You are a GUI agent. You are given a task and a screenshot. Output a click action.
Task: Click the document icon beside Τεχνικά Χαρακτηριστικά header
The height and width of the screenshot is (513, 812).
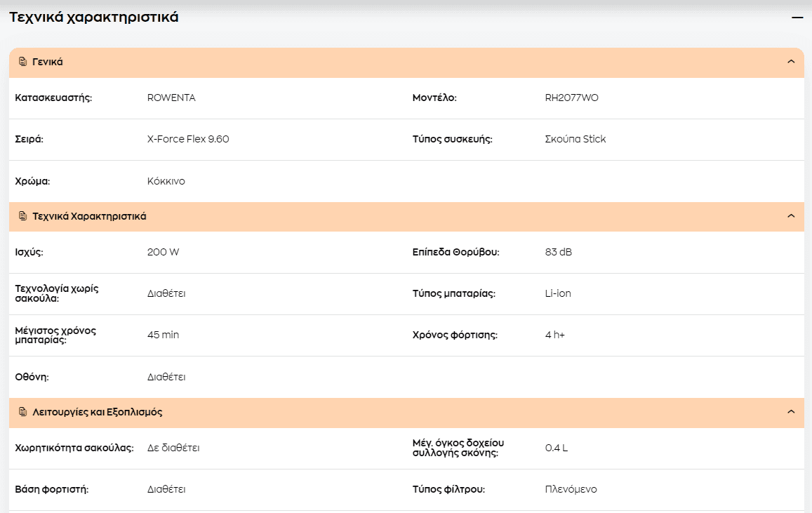[x=22, y=216]
